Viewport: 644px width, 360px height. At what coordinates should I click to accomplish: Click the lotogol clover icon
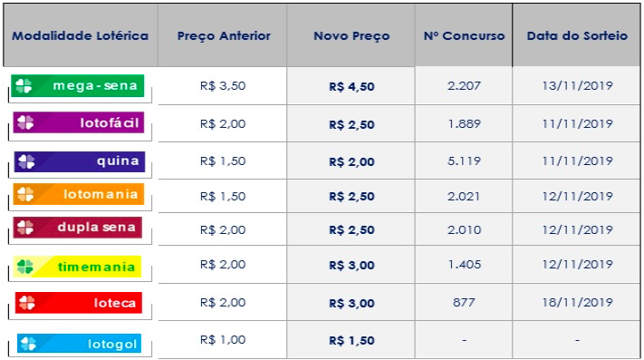click(x=29, y=344)
